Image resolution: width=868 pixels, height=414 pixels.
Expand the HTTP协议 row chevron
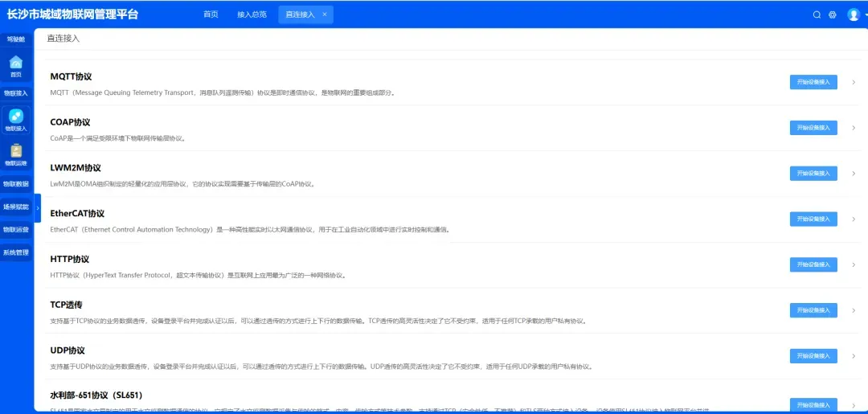pos(854,264)
